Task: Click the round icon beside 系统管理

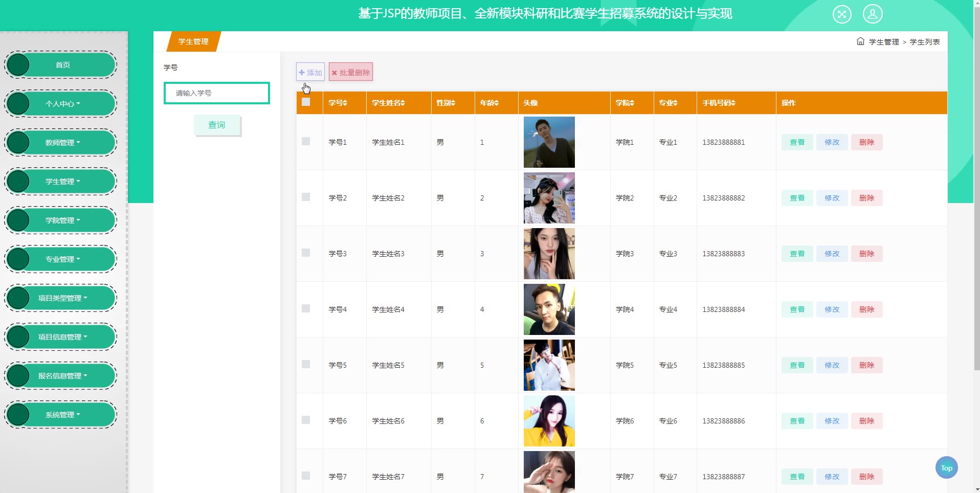Action: click(18, 415)
